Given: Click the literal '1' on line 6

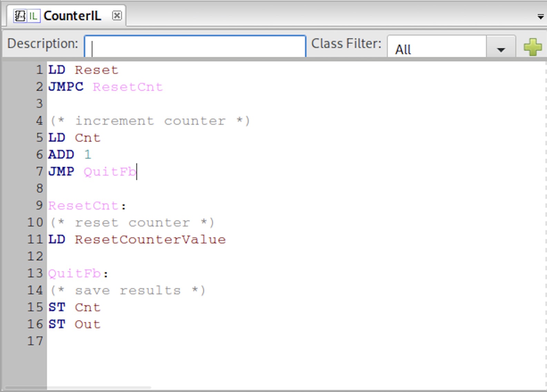Looking at the screenshot, I should 88,155.
